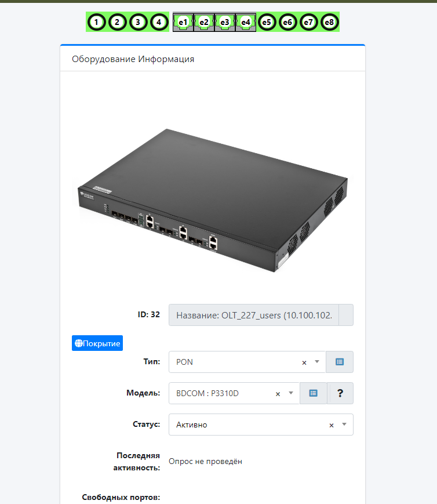437x504 pixels.
Task: Open ethernet port e1 icon
Action: (x=183, y=22)
